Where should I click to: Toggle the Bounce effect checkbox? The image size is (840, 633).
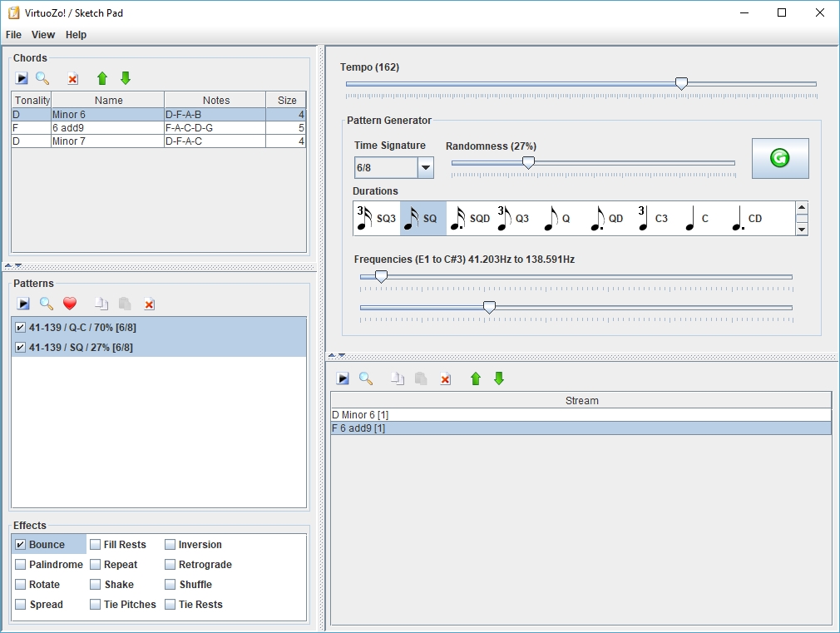tap(21, 545)
